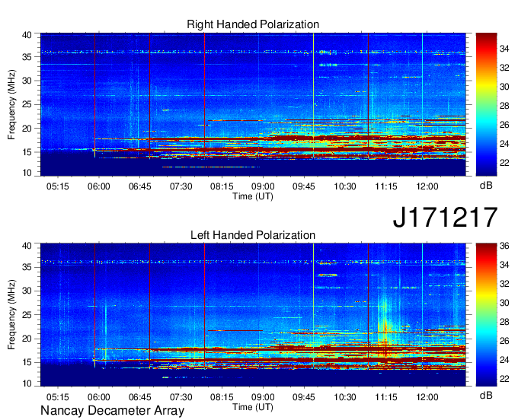Click 'Time (UT)' label under Right Handed plot
This screenshot has height=420, width=518.
pos(253,196)
